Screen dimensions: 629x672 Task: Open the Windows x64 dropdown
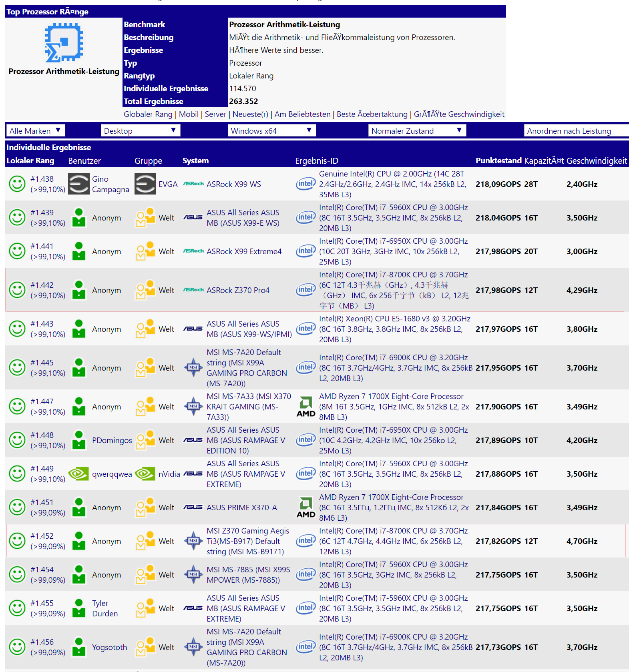(x=272, y=131)
